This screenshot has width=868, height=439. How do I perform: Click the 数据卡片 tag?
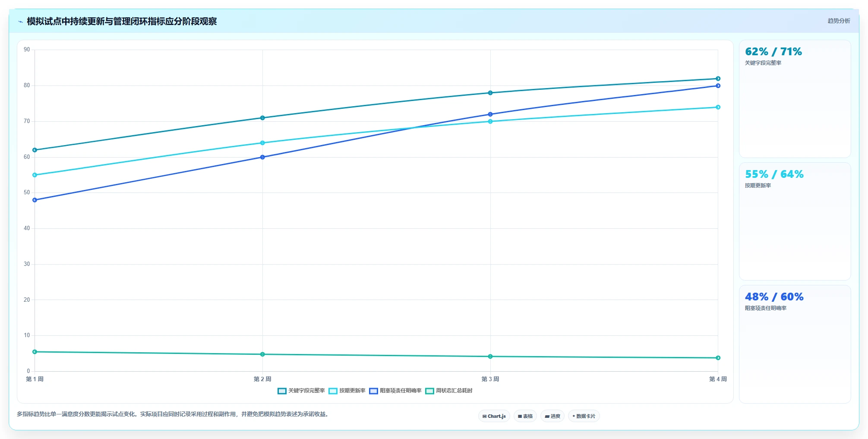(584, 416)
